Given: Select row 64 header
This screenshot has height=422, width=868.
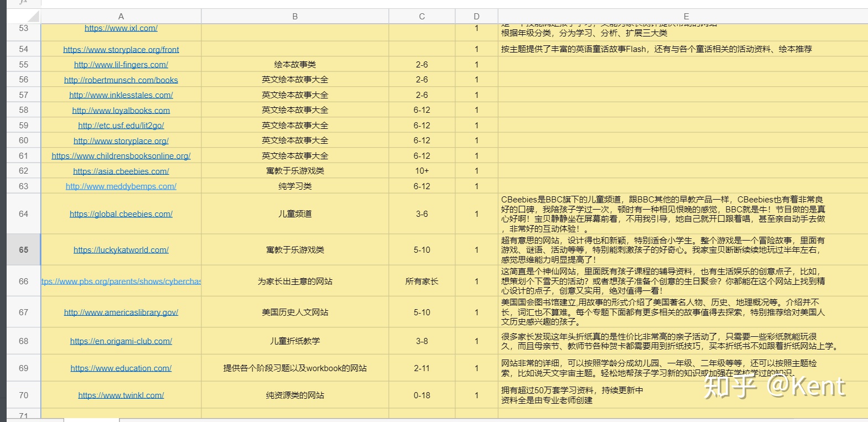Looking at the screenshot, I should [23, 214].
